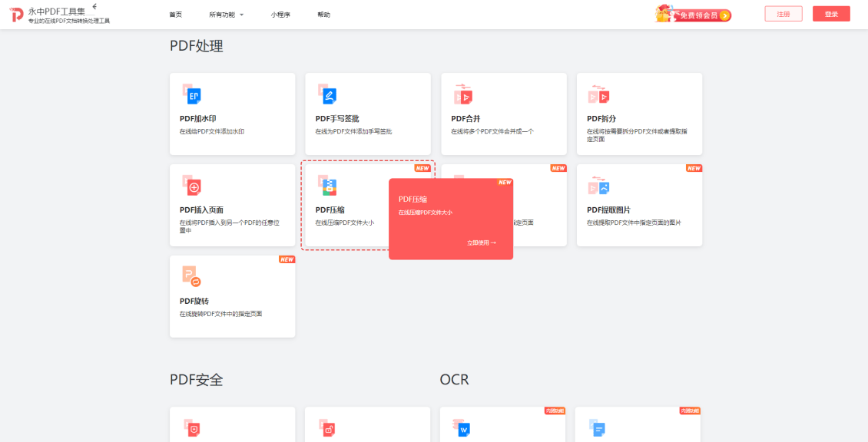The width and height of the screenshot is (868, 442).
Task: Expand the 所有功能 dropdown menu
Action: (226, 15)
